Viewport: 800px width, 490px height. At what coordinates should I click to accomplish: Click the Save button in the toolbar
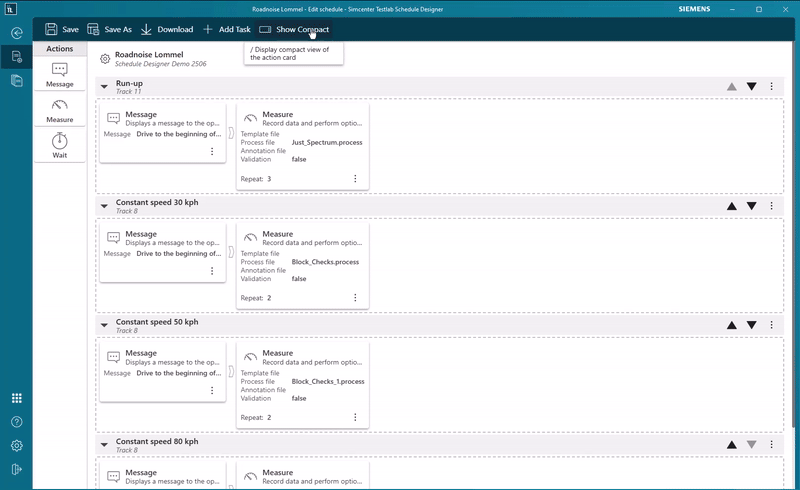(61, 29)
